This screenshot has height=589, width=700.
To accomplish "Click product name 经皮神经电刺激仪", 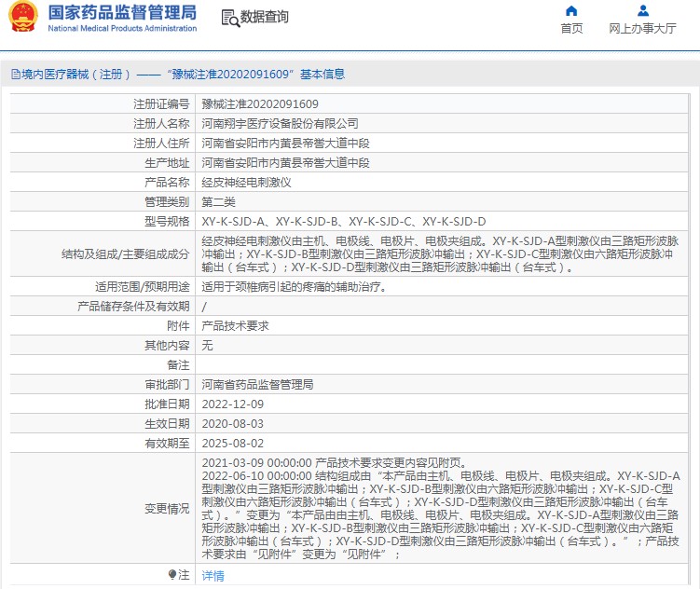I will [246, 183].
